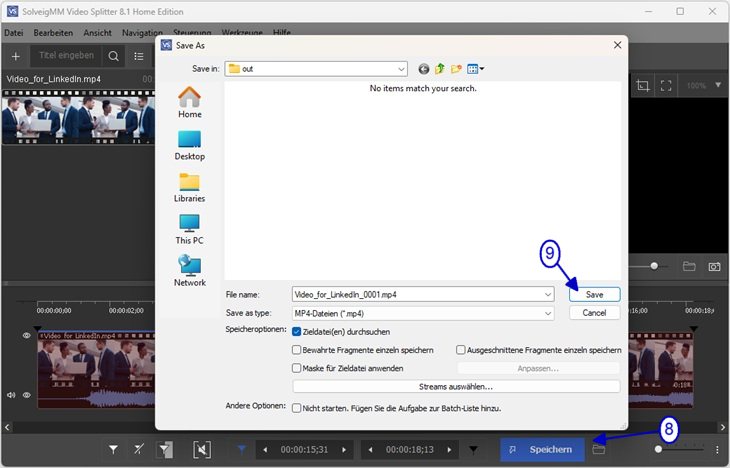The image size is (730, 468).
Task: Click the timeline zoom slider handle
Action: (658, 449)
